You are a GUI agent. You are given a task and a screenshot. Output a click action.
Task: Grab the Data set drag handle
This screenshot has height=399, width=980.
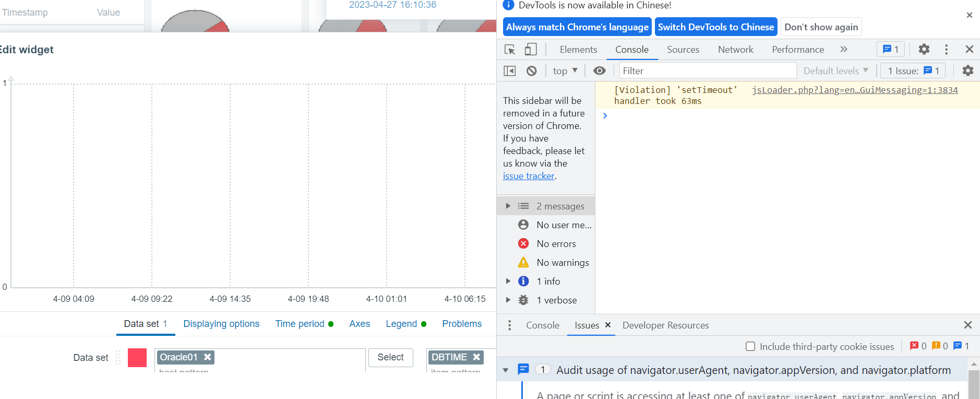[118, 357]
